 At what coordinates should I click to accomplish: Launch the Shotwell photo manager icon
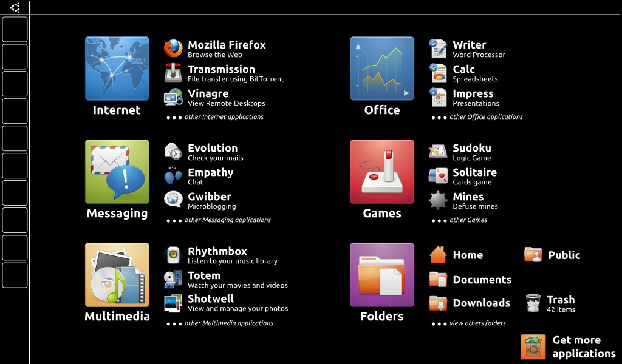[173, 303]
